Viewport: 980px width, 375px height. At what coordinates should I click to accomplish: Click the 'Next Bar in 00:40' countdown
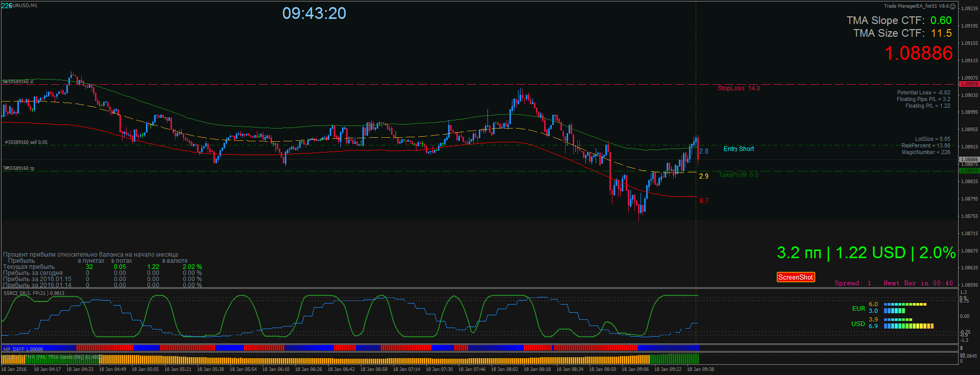918,283
